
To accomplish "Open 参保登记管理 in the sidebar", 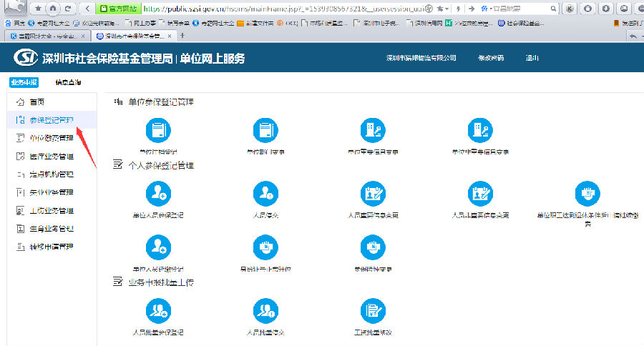I will pos(51,120).
